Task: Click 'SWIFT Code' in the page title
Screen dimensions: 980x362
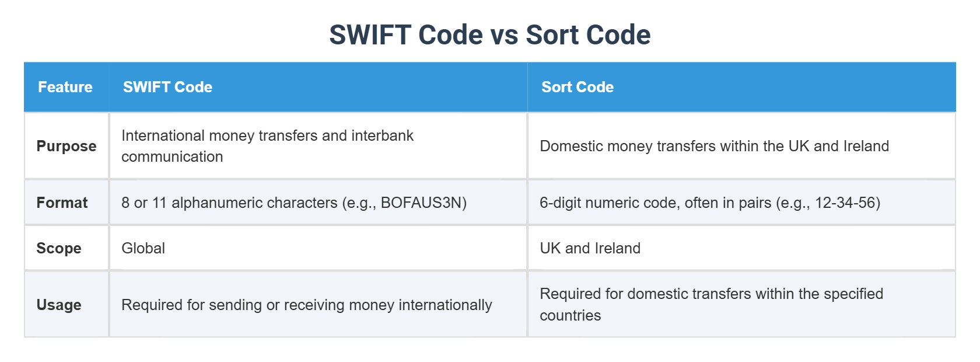Action: (x=406, y=35)
